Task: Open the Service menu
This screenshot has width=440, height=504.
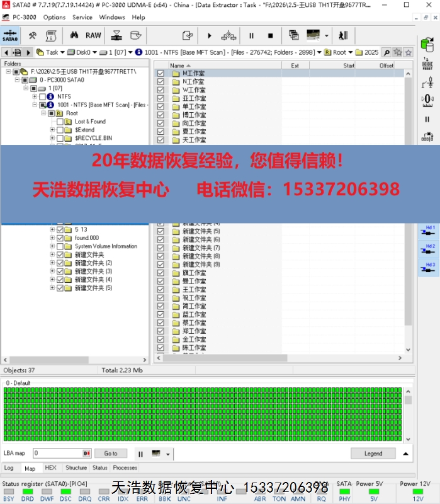Action: [x=82, y=17]
